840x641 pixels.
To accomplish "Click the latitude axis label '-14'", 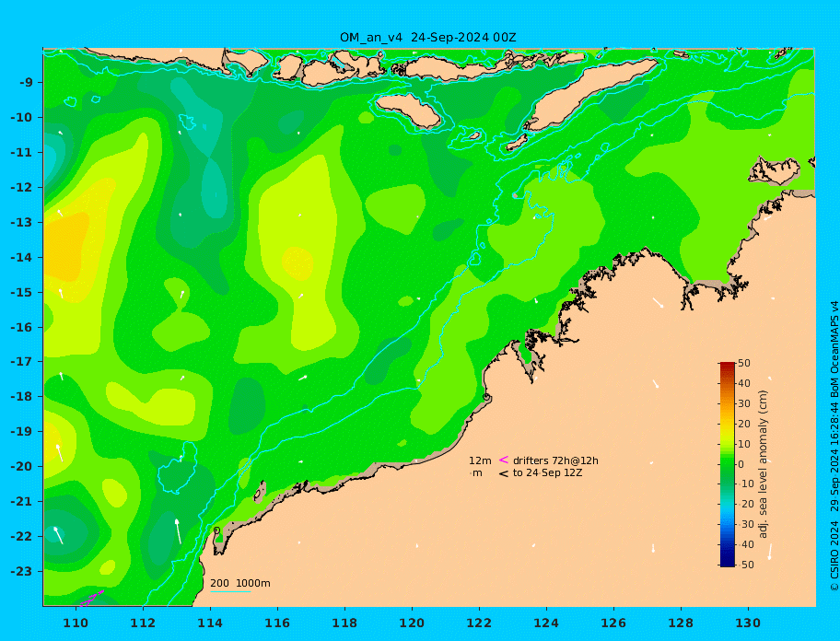I will 21,258.
